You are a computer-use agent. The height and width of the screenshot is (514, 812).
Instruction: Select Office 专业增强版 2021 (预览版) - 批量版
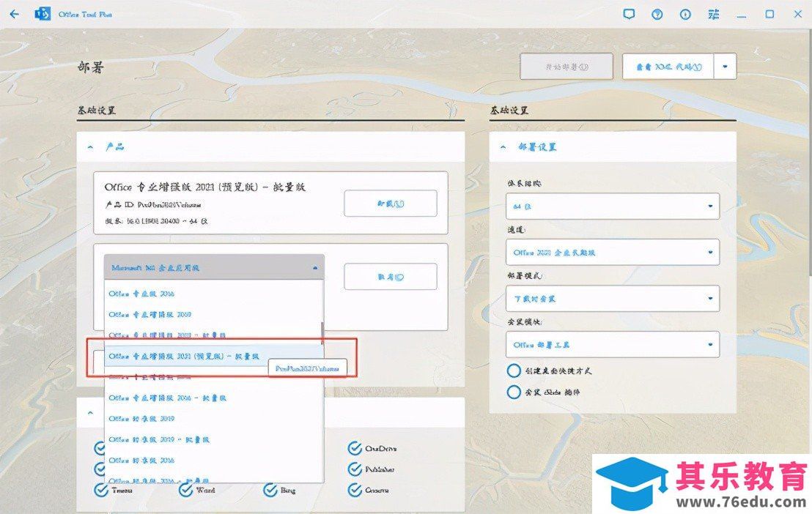(214, 356)
